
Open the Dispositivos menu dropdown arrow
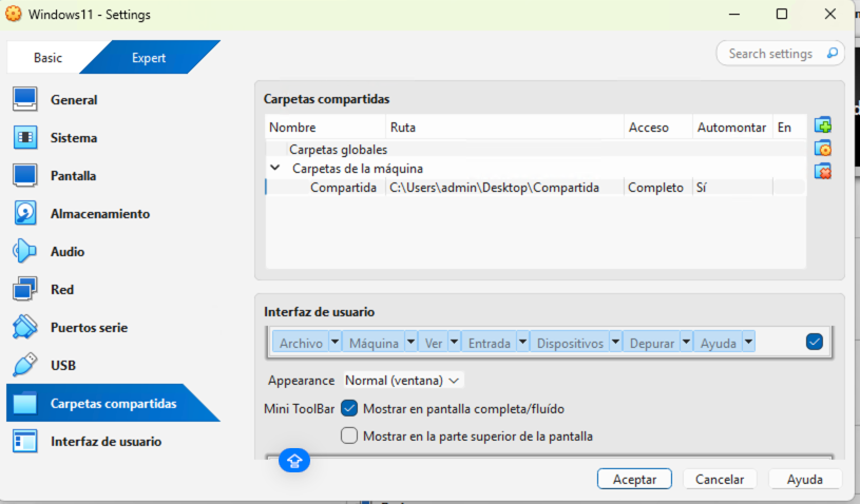(x=616, y=342)
